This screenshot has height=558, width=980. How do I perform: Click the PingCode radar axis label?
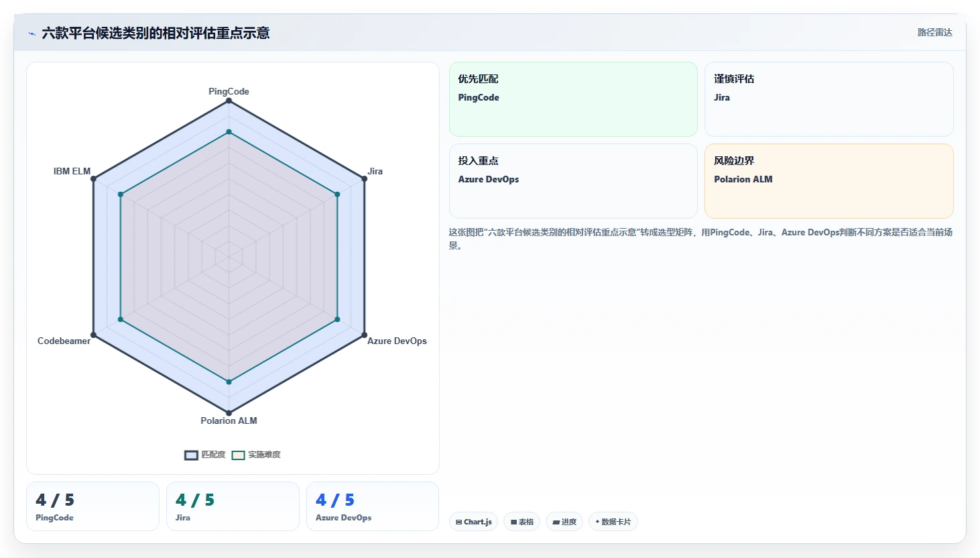[229, 91]
